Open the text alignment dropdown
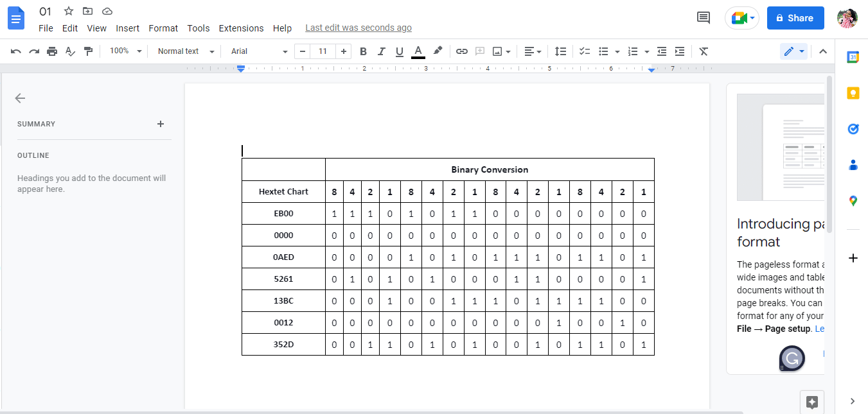This screenshot has height=414, width=868. point(533,51)
